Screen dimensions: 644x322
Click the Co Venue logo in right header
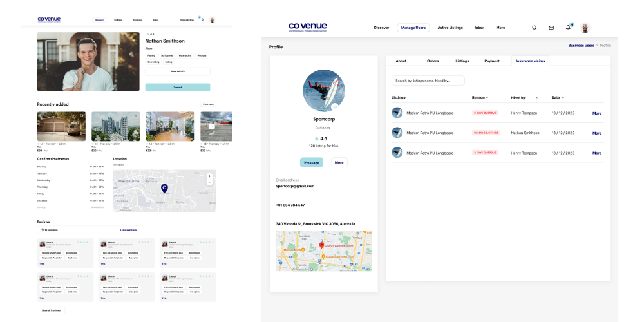309,28
